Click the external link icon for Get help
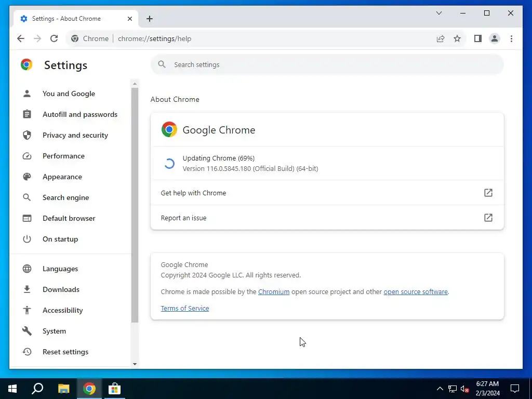 [x=488, y=193]
